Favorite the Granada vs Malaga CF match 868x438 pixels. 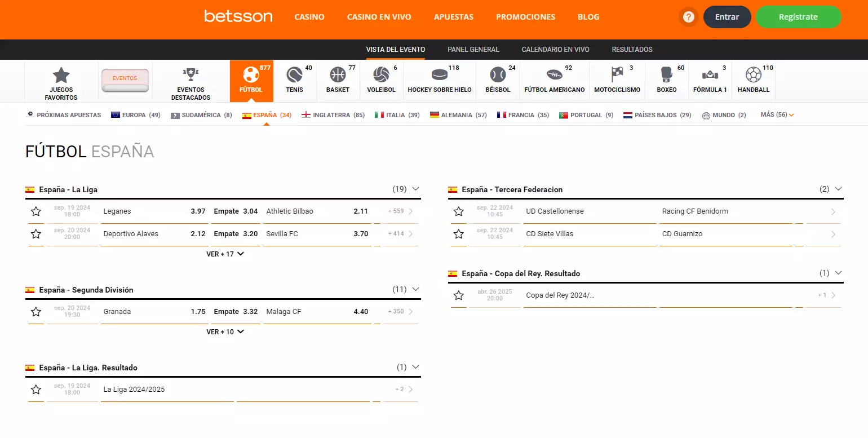(x=36, y=312)
